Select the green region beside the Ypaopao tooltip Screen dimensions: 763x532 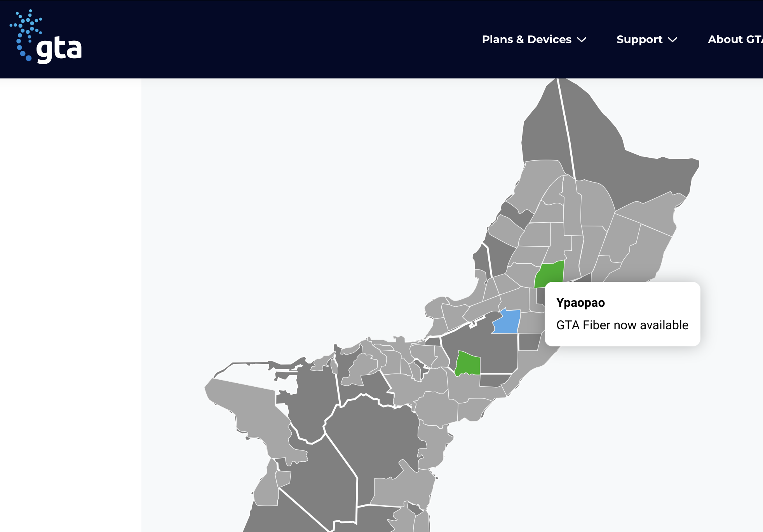click(549, 275)
